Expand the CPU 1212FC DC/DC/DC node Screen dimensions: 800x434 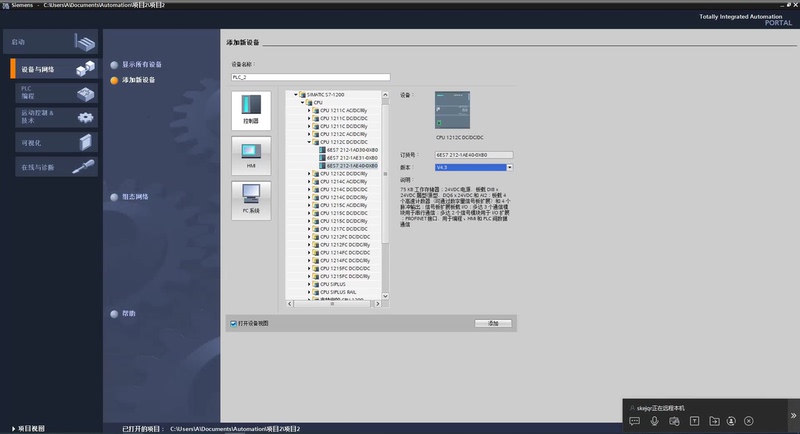point(309,237)
